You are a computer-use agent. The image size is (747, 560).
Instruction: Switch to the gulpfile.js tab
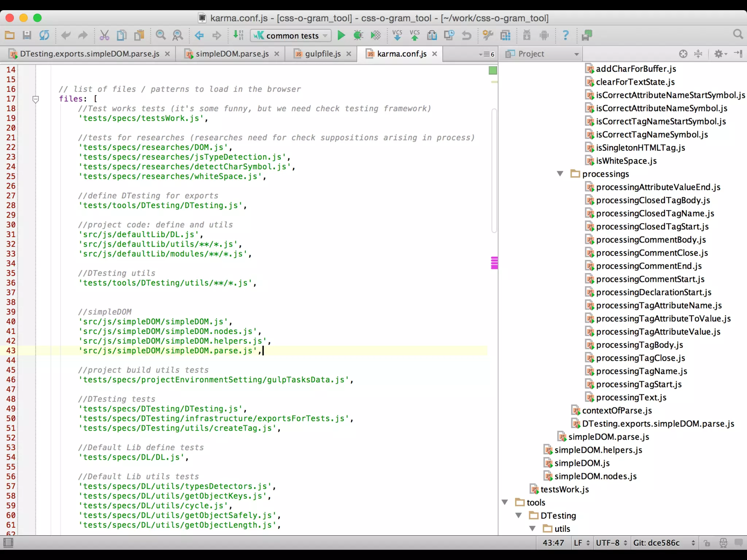click(x=322, y=54)
